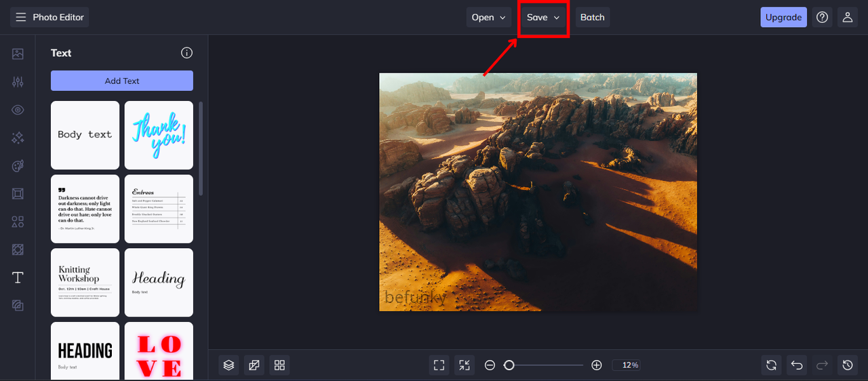The height and width of the screenshot is (381, 868).
Task: Click the Upgrade button
Action: click(x=784, y=18)
